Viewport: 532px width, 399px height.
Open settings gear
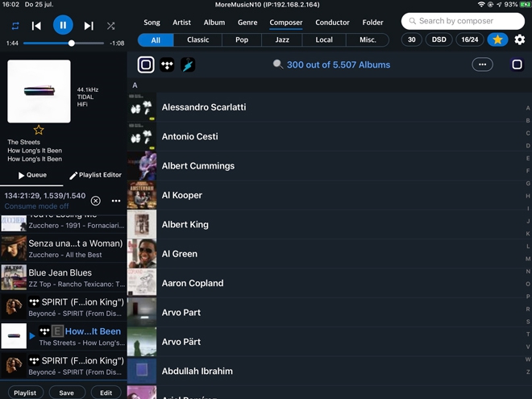pyautogui.click(x=519, y=39)
